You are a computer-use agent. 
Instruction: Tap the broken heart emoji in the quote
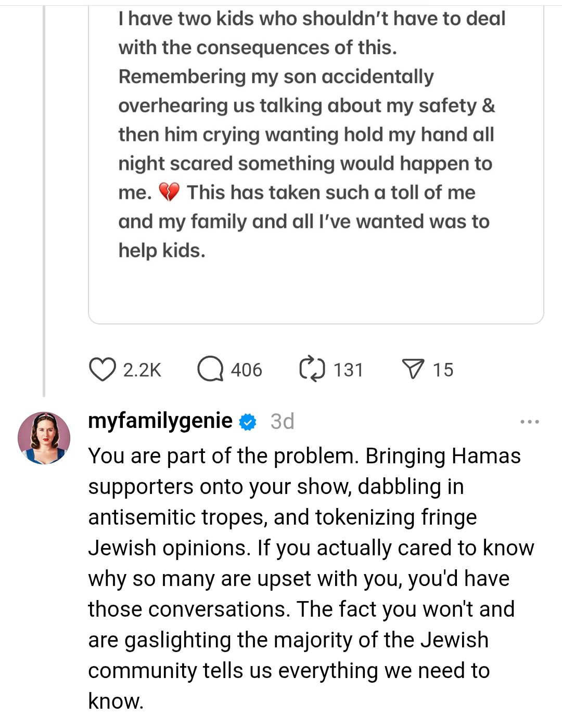point(169,192)
